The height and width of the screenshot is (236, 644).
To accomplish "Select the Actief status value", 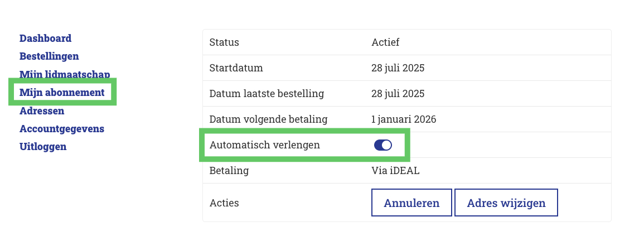I will 385,42.
